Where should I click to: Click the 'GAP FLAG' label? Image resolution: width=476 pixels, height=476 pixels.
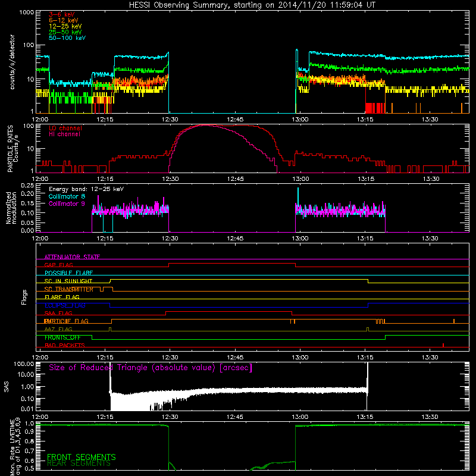(x=58, y=265)
